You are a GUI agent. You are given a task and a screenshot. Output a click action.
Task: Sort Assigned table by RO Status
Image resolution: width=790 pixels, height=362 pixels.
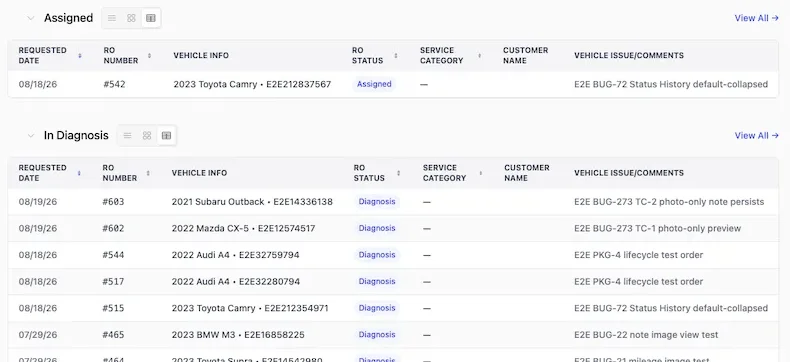(x=396, y=56)
